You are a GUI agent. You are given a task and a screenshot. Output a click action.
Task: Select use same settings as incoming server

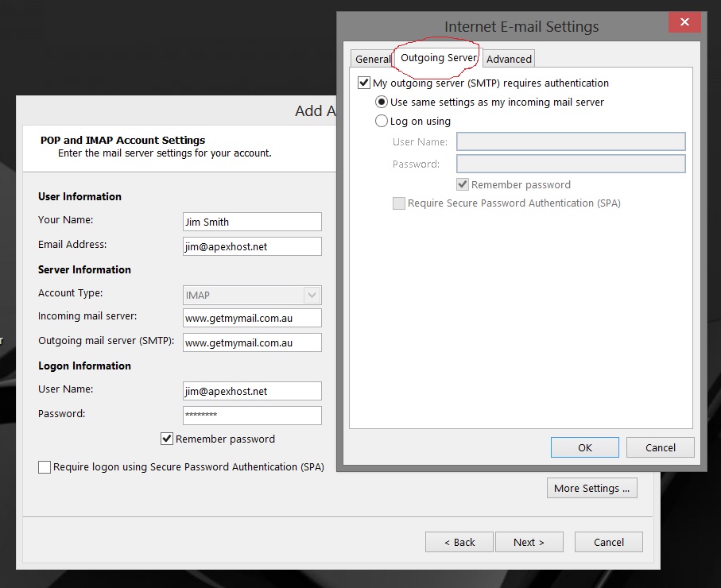coord(382,102)
